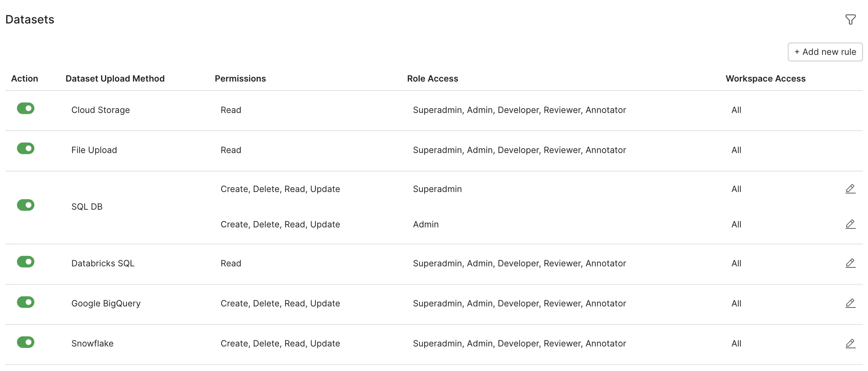The height and width of the screenshot is (371, 868).
Task: Select the Snowflake row label
Action: [93, 344]
